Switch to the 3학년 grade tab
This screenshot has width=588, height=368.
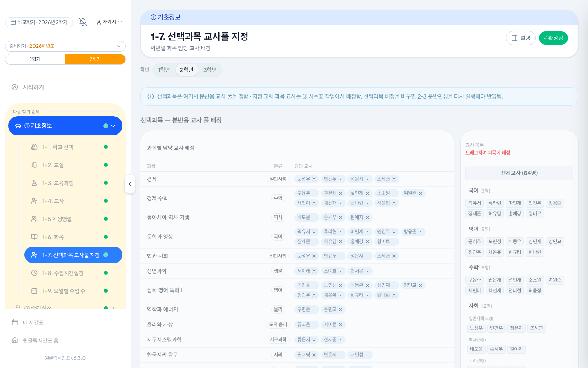coord(210,70)
